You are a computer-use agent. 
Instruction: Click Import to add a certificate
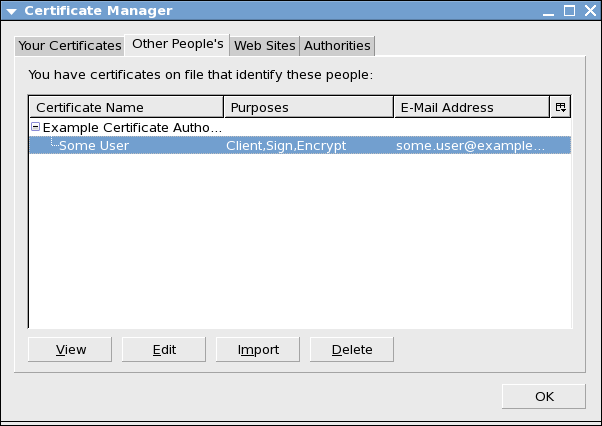[258, 350]
